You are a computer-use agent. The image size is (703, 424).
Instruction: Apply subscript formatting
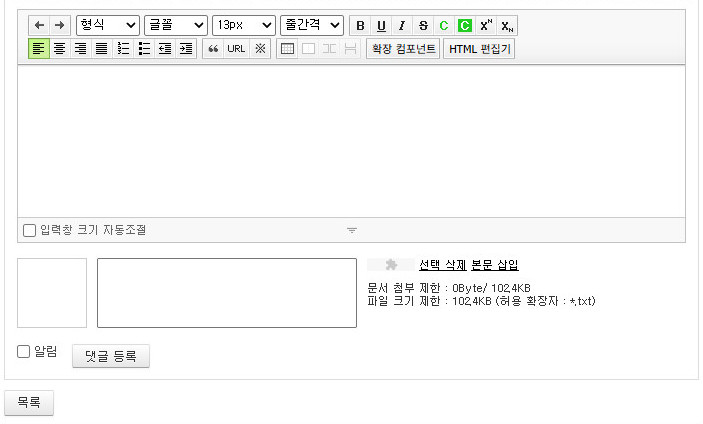click(507, 26)
